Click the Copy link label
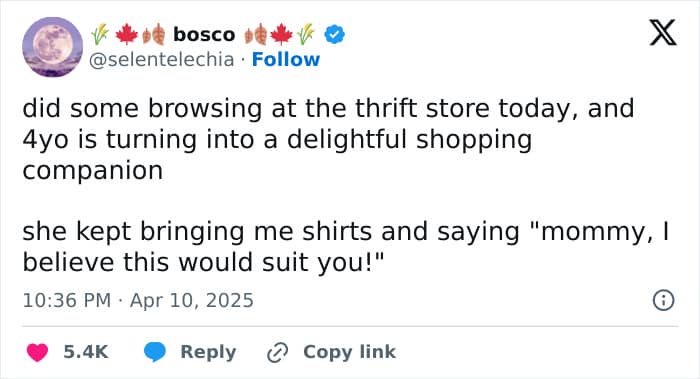Screen dimensions: 700x379 click(349, 352)
